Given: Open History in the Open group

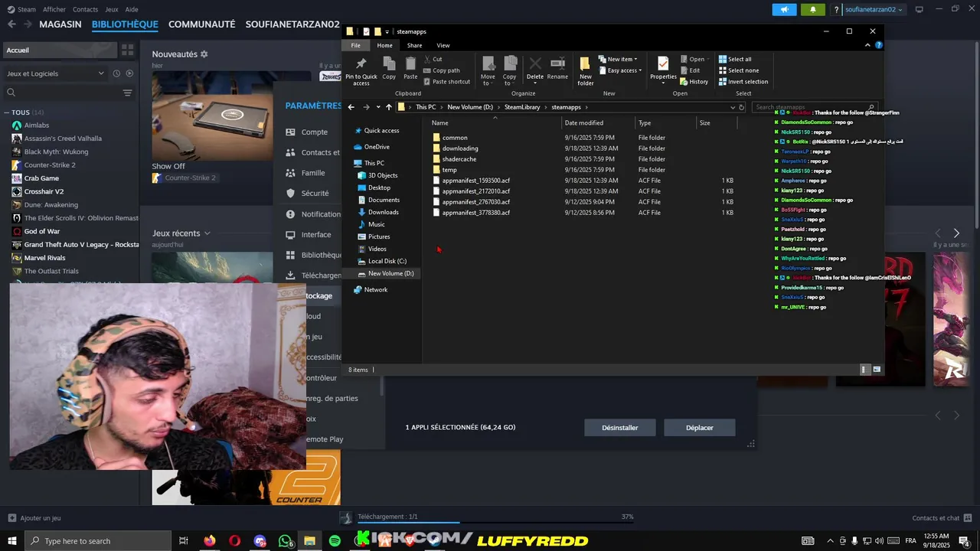Looking at the screenshot, I should coord(694,82).
